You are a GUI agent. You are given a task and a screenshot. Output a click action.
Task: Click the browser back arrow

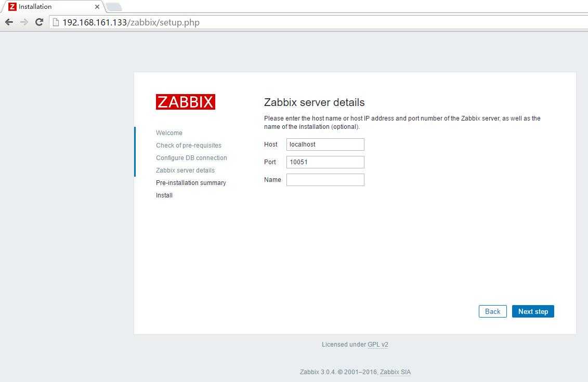coord(9,22)
